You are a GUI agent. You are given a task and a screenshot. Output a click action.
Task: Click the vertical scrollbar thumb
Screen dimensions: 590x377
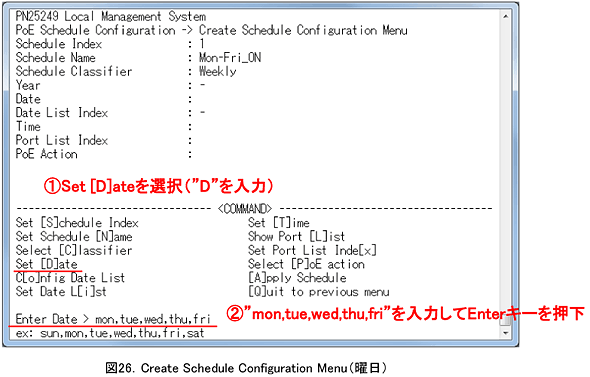(505, 319)
